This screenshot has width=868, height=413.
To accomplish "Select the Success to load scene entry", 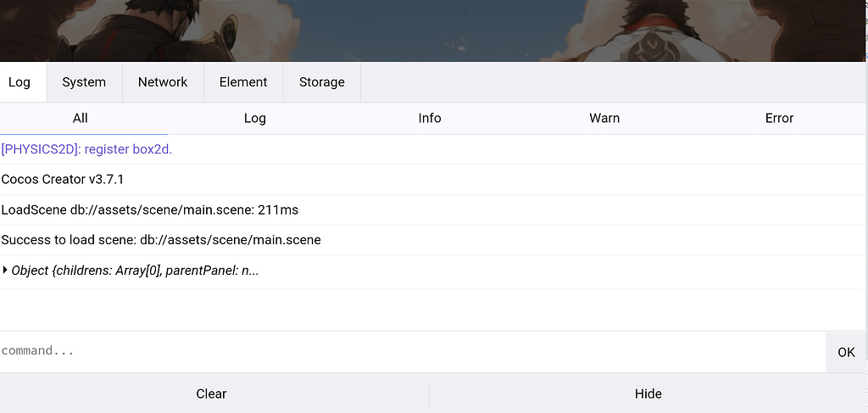I will click(161, 239).
